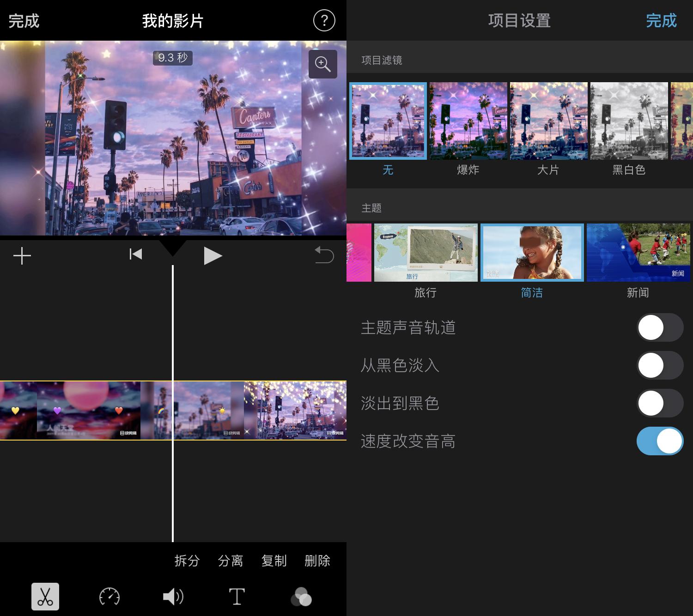Screen dimensions: 693x616
Task: Select the volume adjustment tool
Action: coord(173,597)
